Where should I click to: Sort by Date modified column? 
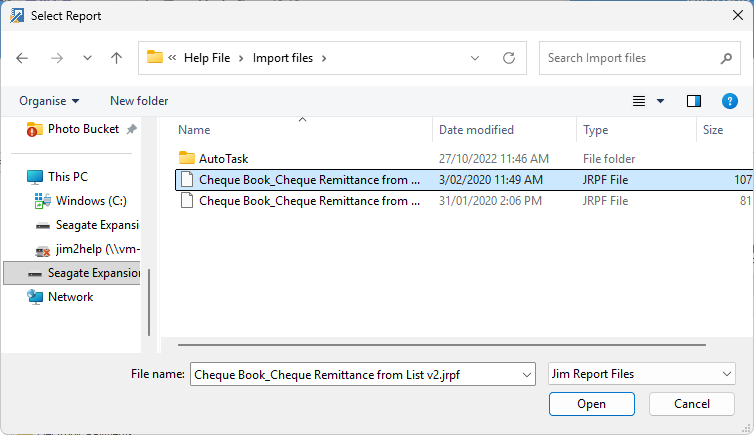pyautogui.click(x=476, y=130)
